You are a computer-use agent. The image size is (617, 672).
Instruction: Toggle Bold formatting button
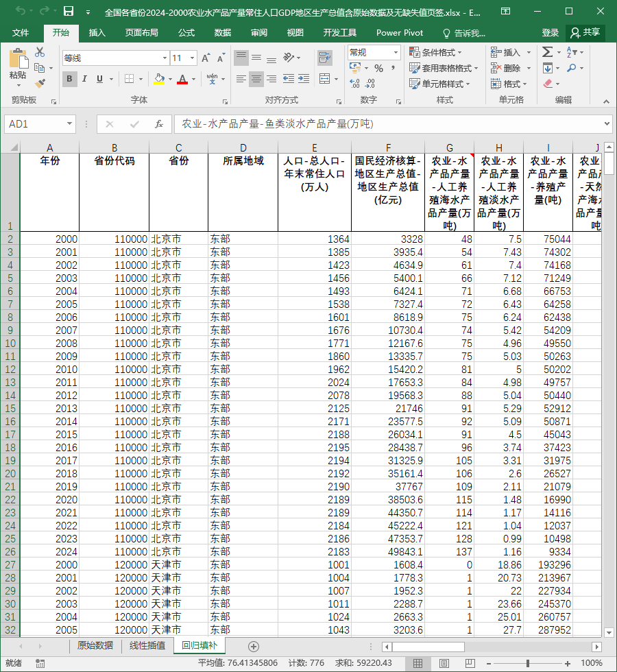pos(69,79)
